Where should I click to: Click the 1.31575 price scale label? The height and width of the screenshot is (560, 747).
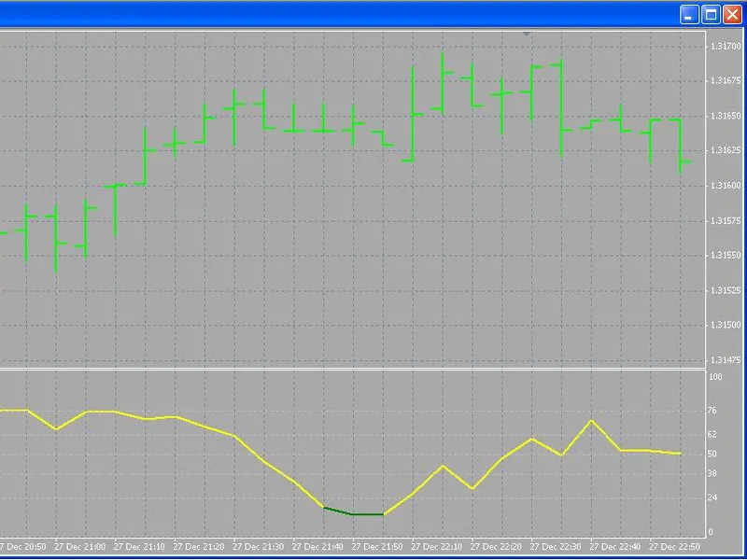pos(726,220)
